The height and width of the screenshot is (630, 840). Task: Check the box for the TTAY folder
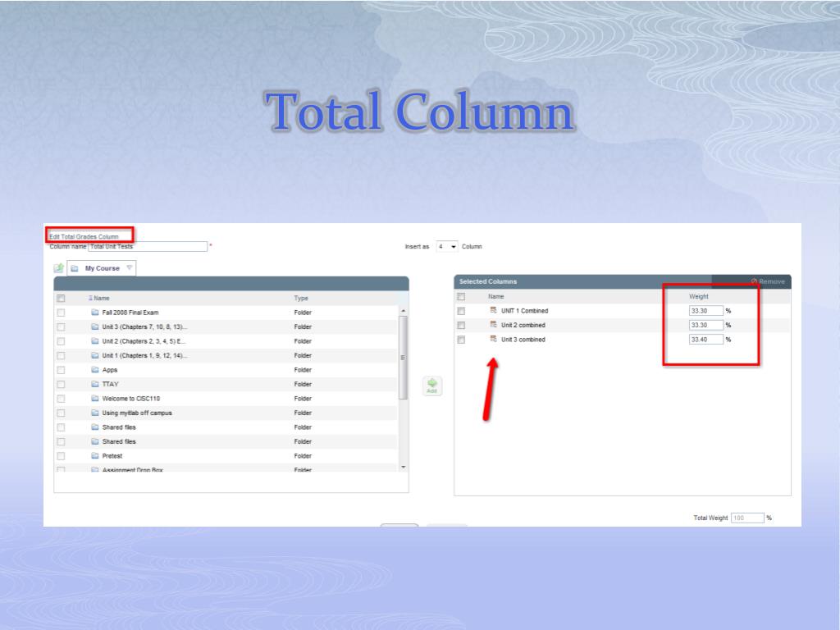point(61,385)
